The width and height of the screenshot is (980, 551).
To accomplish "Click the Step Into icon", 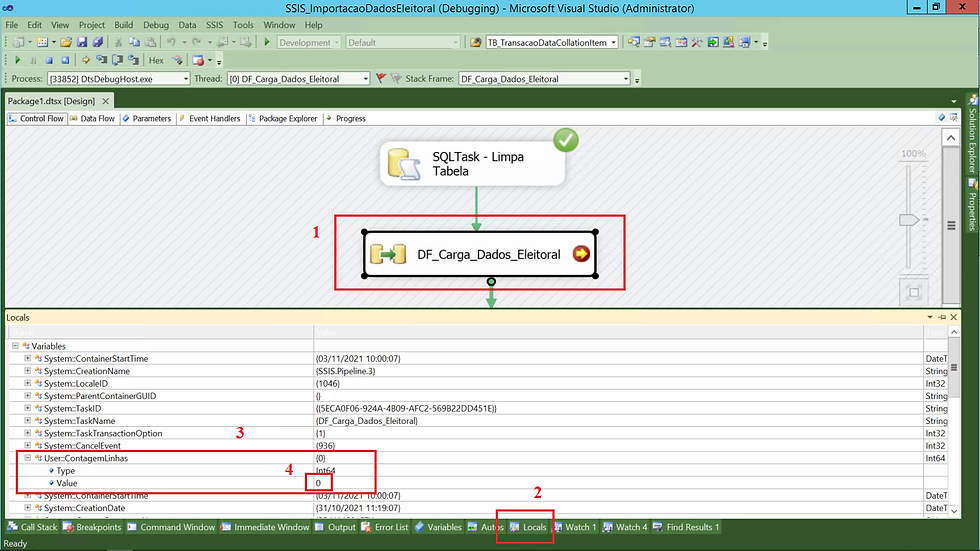I will (101, 61).
